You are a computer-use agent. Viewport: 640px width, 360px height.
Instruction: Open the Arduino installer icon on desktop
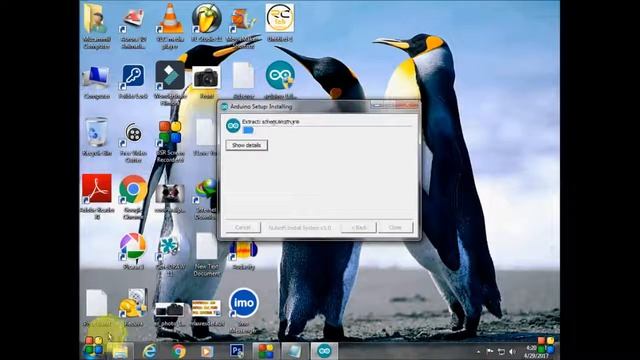280,80
